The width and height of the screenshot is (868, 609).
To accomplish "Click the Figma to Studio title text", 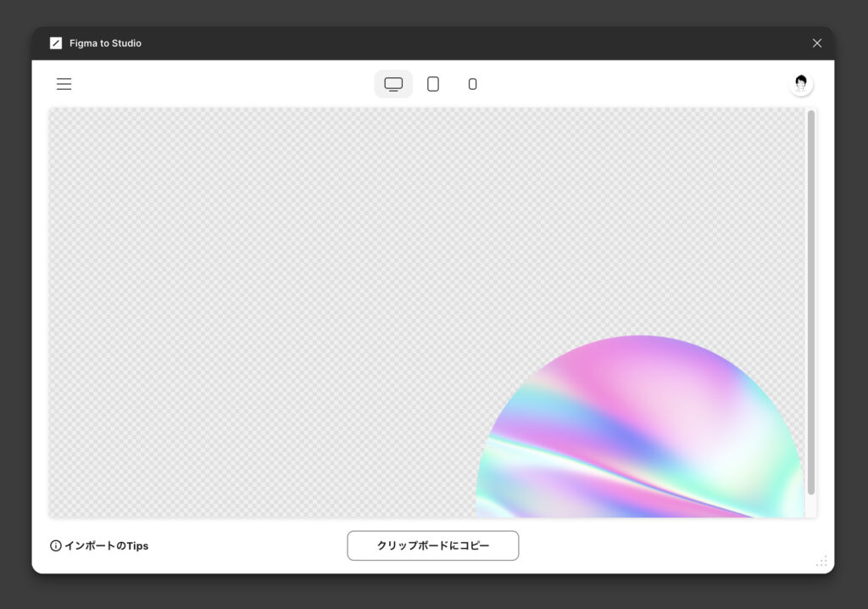I will [x=105, y=43].
